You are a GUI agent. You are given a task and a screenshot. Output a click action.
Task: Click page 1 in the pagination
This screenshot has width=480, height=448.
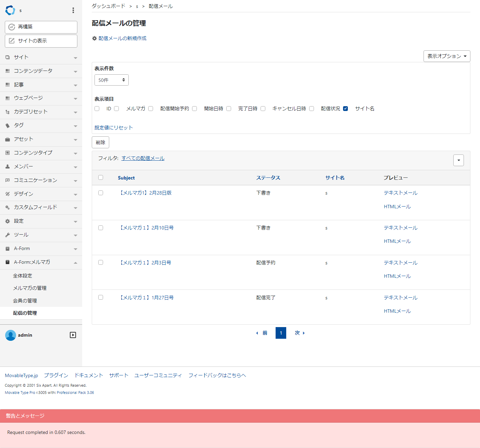click(x=281, y=333)
